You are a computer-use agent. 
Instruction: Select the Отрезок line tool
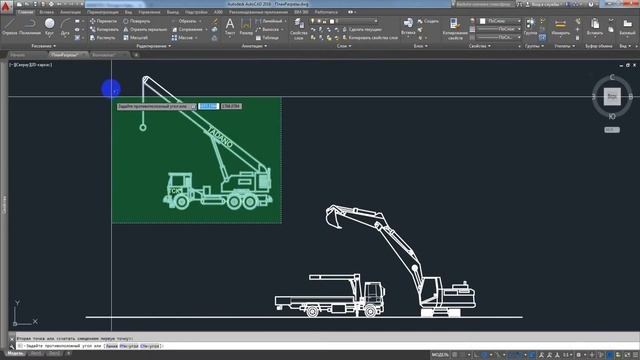pos(9,27)
